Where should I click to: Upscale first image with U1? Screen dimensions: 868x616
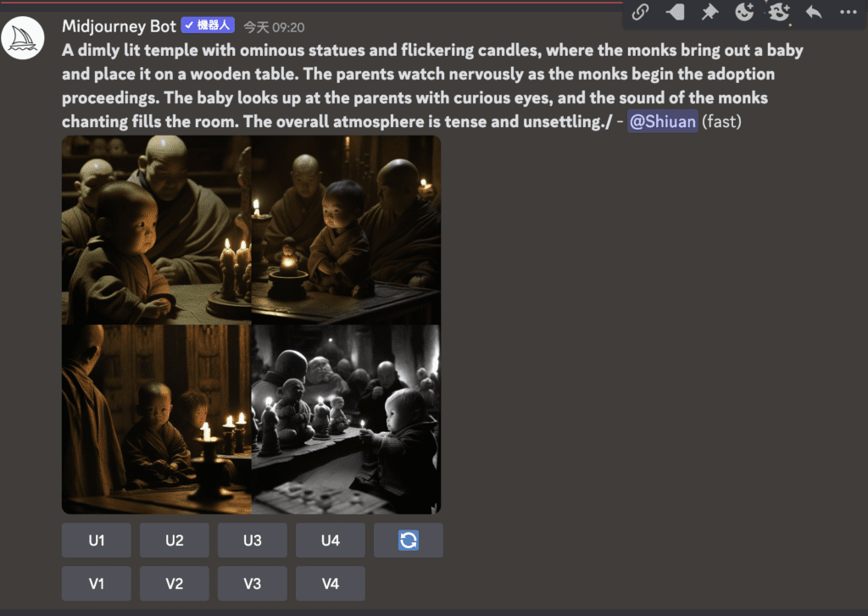pos(97,541)
